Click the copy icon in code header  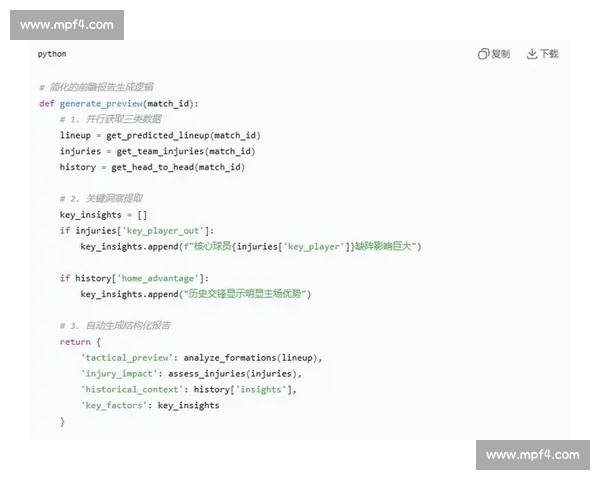pyautogui.click(x=483, y=54)
